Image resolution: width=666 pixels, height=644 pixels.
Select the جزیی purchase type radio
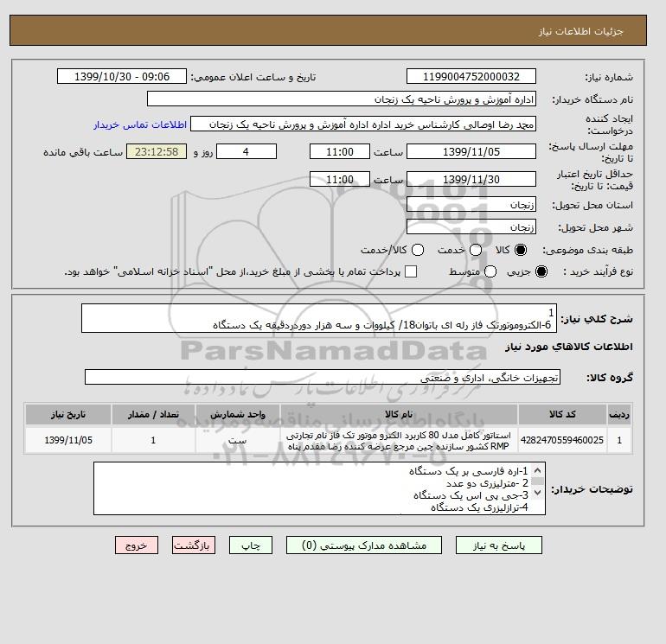coord(541,271)
